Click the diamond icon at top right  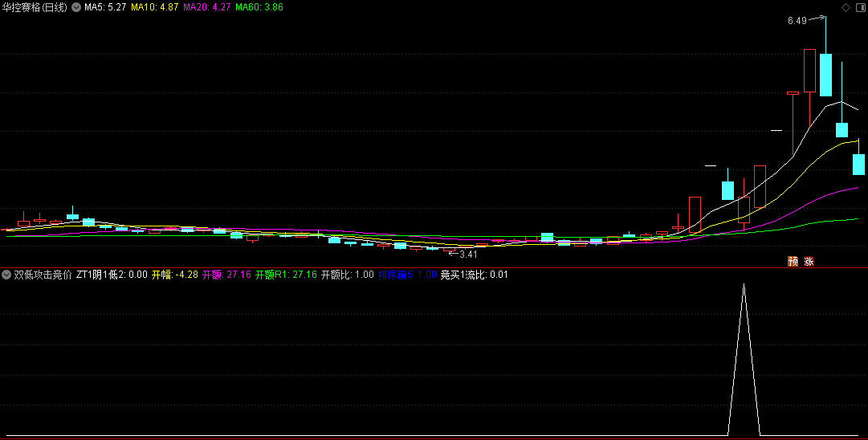846,8
